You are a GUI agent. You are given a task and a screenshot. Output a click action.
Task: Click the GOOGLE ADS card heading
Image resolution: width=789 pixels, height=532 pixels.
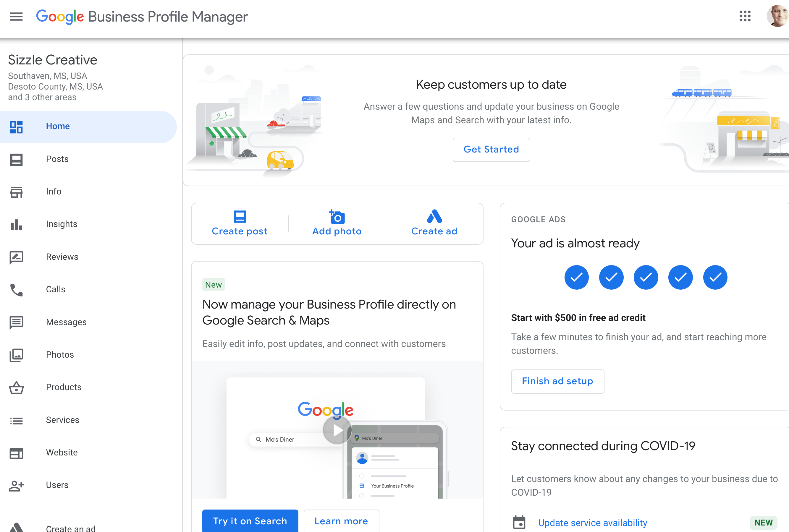539,220
